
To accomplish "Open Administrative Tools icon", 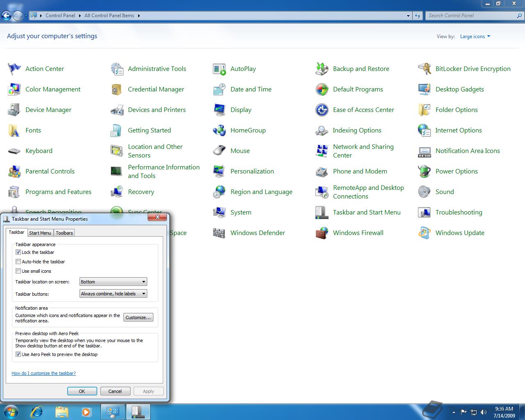I will (117, 69).
